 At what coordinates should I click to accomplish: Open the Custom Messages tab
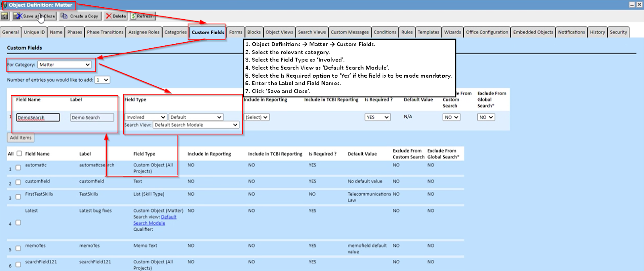[x=350, y=32]
